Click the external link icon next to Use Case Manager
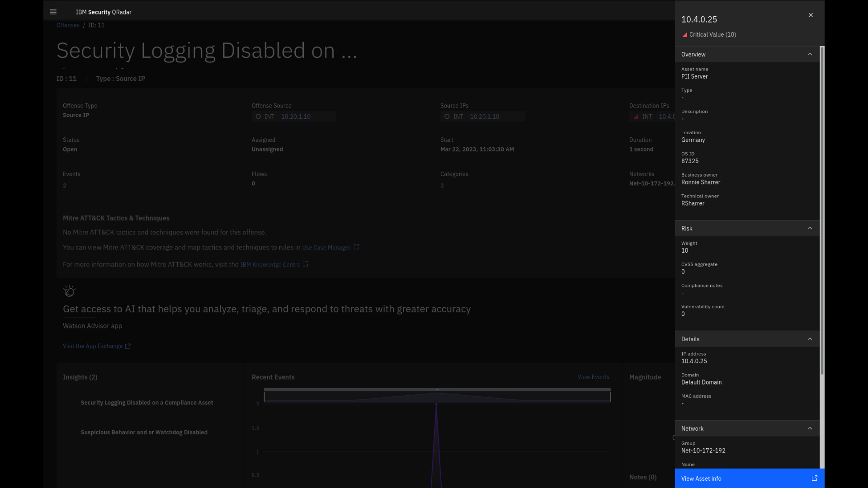Image resolution: width=868 pixels, height=488 pixels. click(x=356, y=247)
